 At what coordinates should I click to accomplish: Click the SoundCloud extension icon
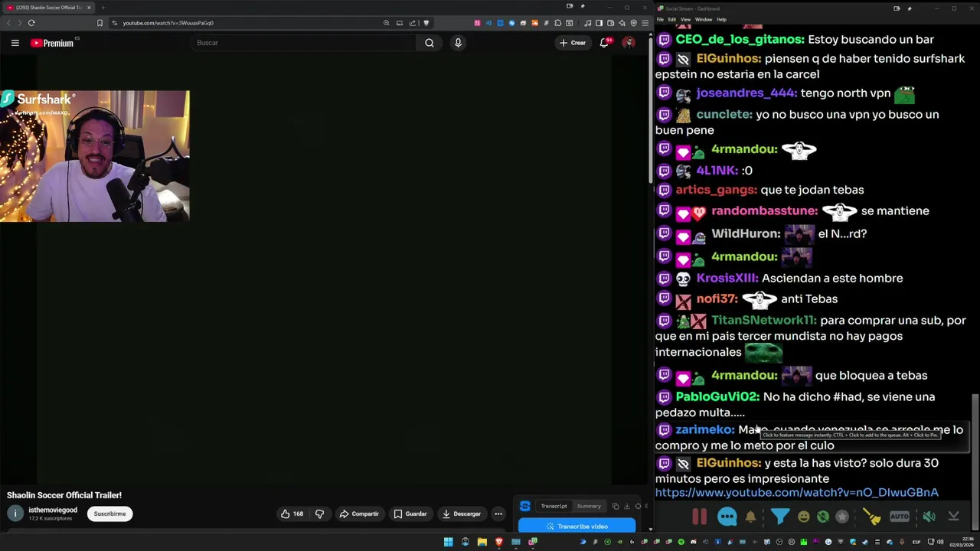535,23
